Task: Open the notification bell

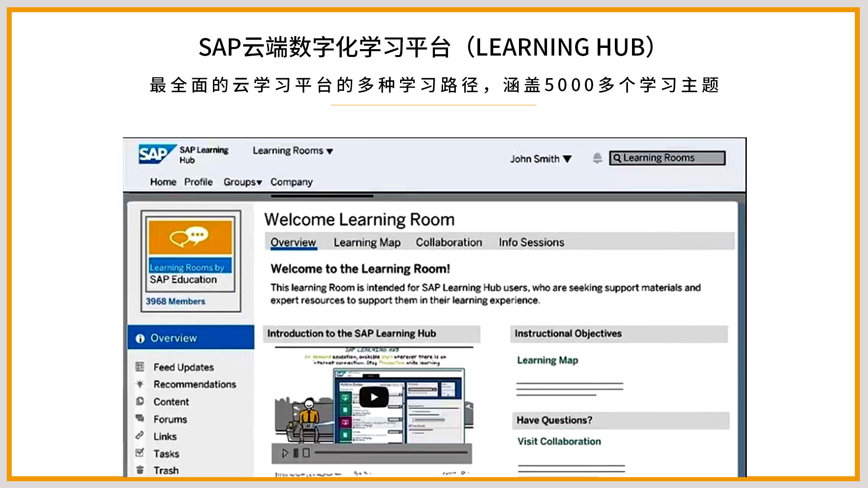Action: (x=597, y=158)
